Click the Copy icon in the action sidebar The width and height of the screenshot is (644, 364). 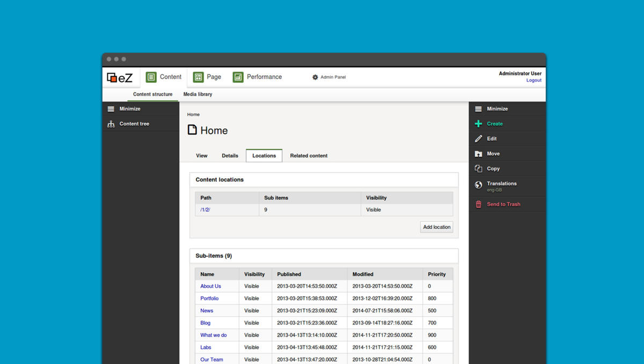point(478,169)
